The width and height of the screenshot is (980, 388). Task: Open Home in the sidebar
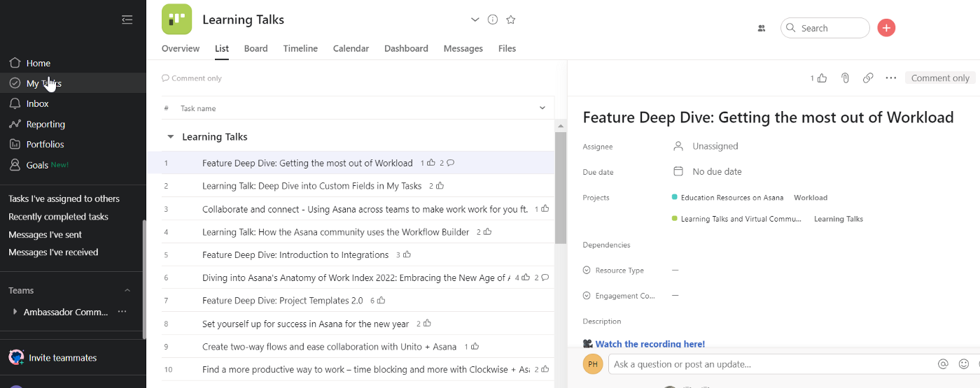point(38,63)
